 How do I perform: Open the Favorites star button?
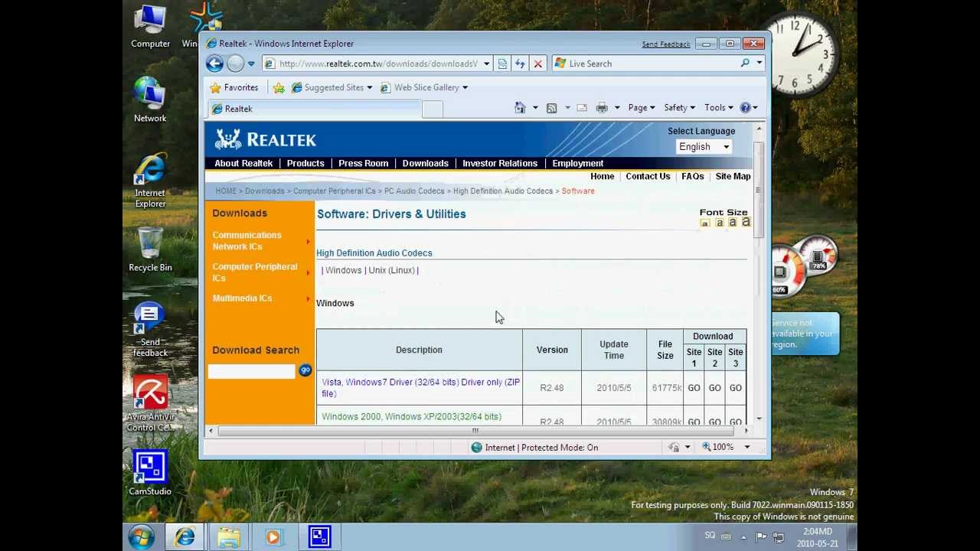[234, 87]
